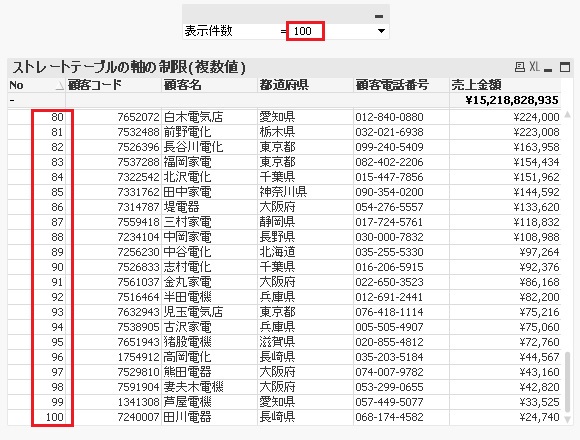Click the scrollbar up arrow
Screen dimensions: 580x440
click(567, 115)
